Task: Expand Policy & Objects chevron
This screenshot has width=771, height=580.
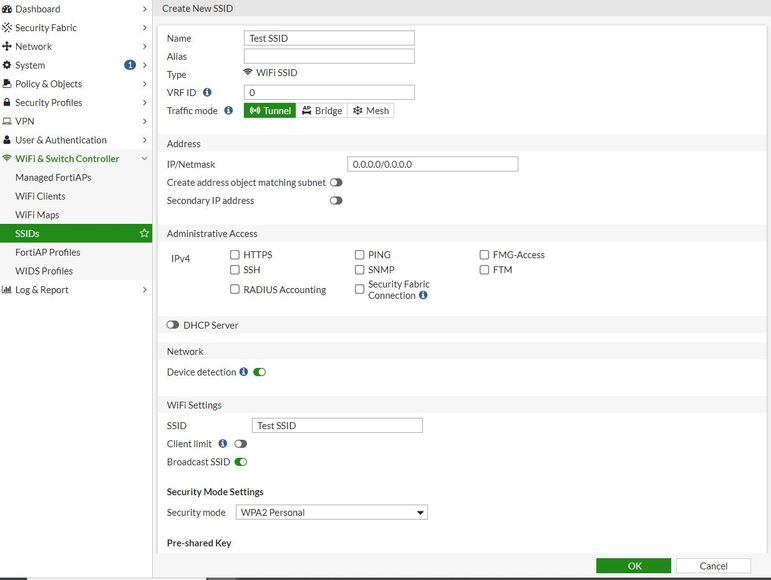Action: coord(145,84)
